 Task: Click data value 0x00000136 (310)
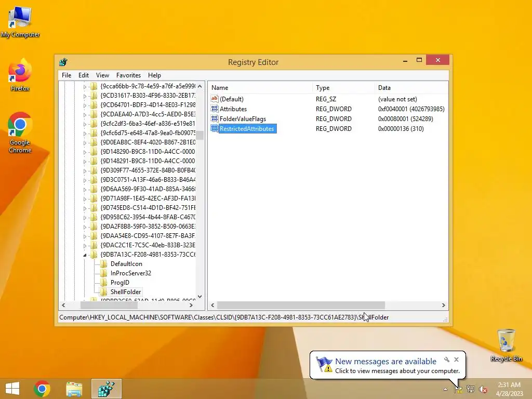coord(401,129)
